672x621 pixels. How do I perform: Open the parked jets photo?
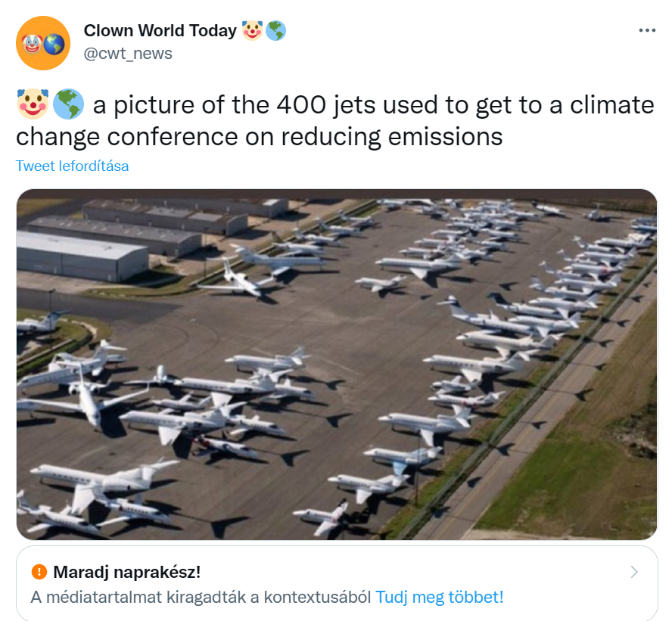point(337,365)
